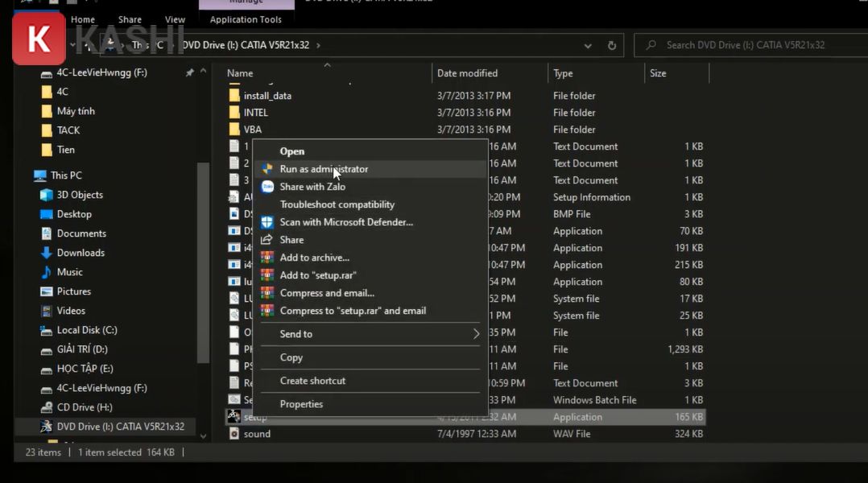The height and width of the screenshot is (483, 868).
Task: Select Local Disk (C:) in navigation pane
Action: click(86, 330)
